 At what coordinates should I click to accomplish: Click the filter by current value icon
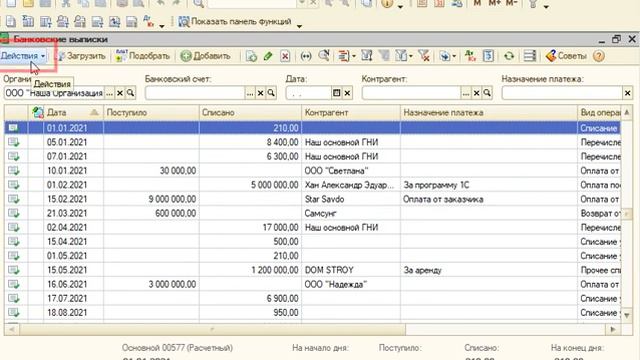click(x=367, y=56)
